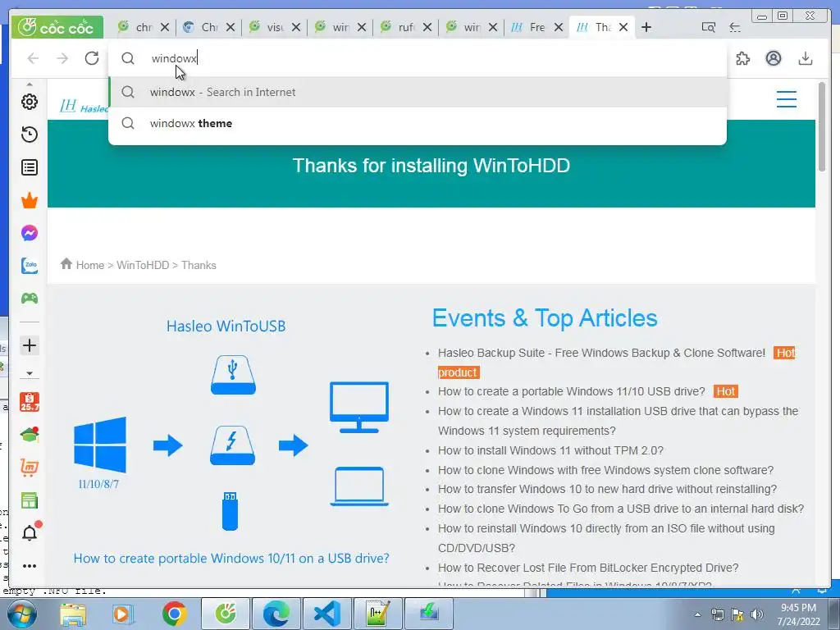Collapse sidebar list with up arrow

pos(30,84)
